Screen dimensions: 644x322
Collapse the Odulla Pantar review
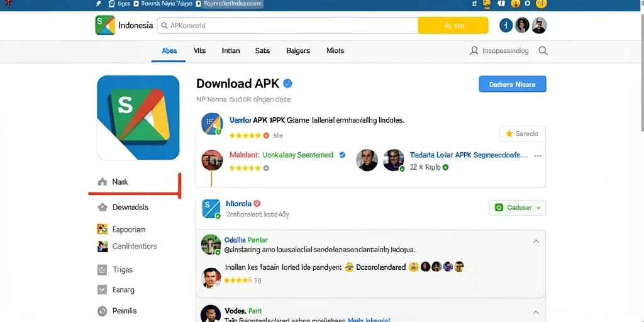[536, 241]
